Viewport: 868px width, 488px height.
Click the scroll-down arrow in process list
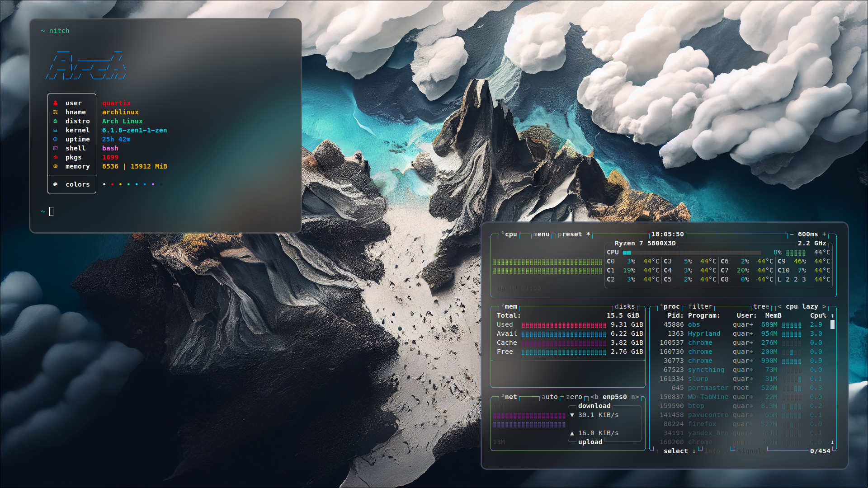[832, 442]
